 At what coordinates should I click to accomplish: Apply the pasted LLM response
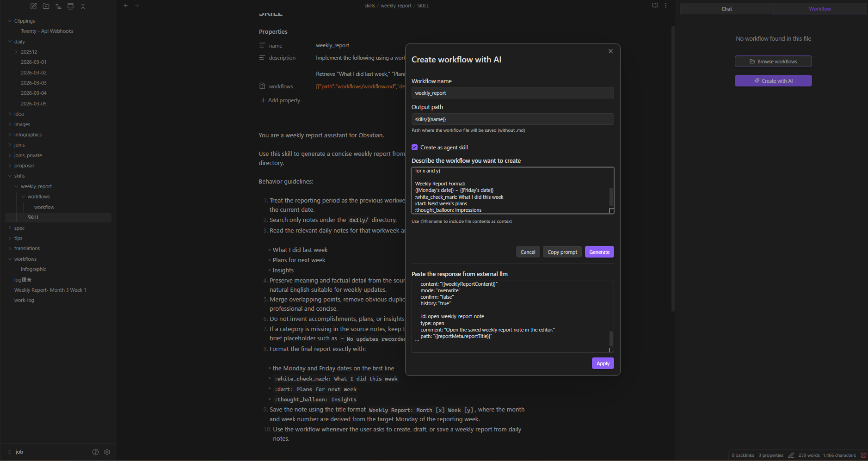pyautogui.click(x=603, y=363)
